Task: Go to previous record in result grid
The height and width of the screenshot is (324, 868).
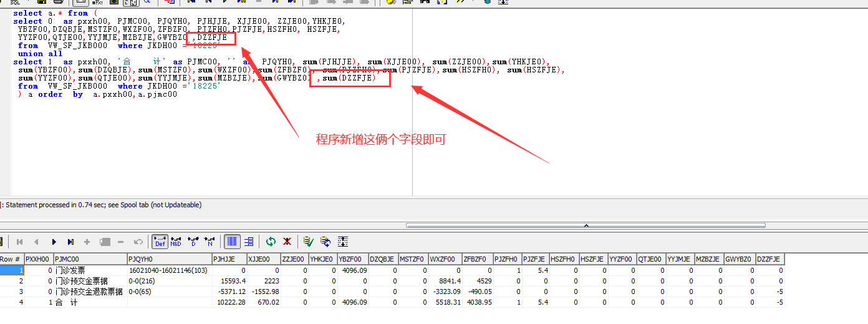Action: click(x=36, y=242)
